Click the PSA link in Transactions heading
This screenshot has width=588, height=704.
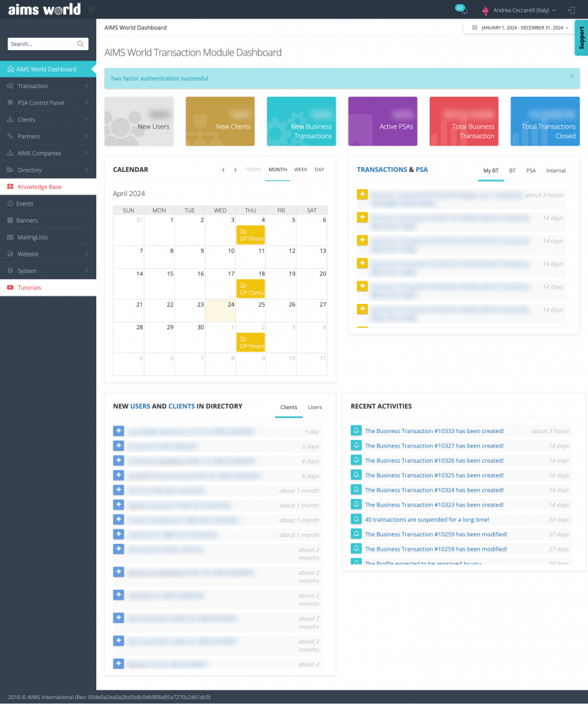[422, 170]
